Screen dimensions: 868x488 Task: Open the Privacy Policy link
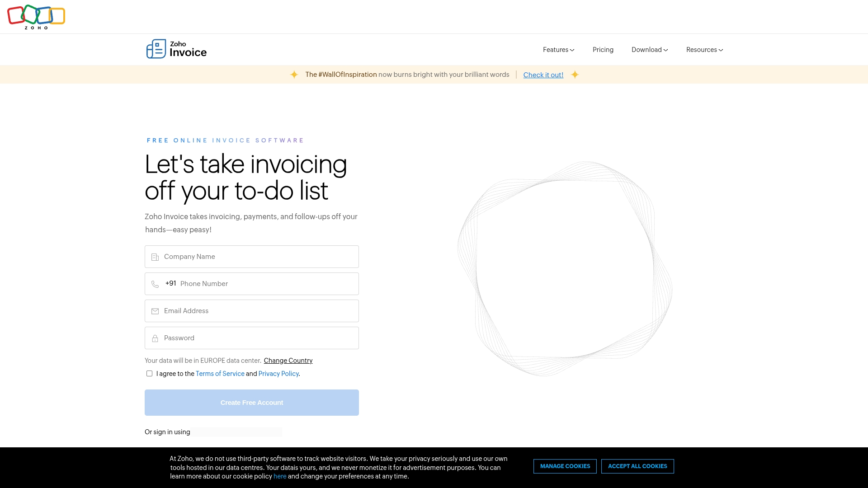click(x=278, y=374)
